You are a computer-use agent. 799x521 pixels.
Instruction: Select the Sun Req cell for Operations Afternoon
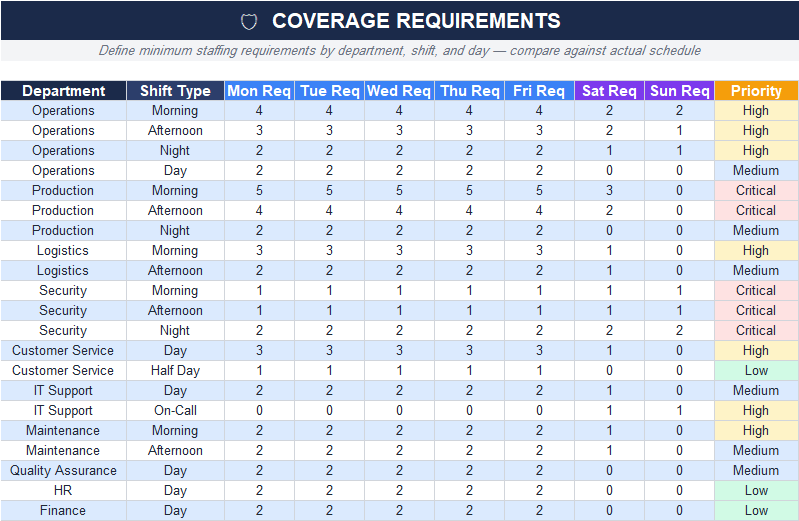click(x=679, y=131)
